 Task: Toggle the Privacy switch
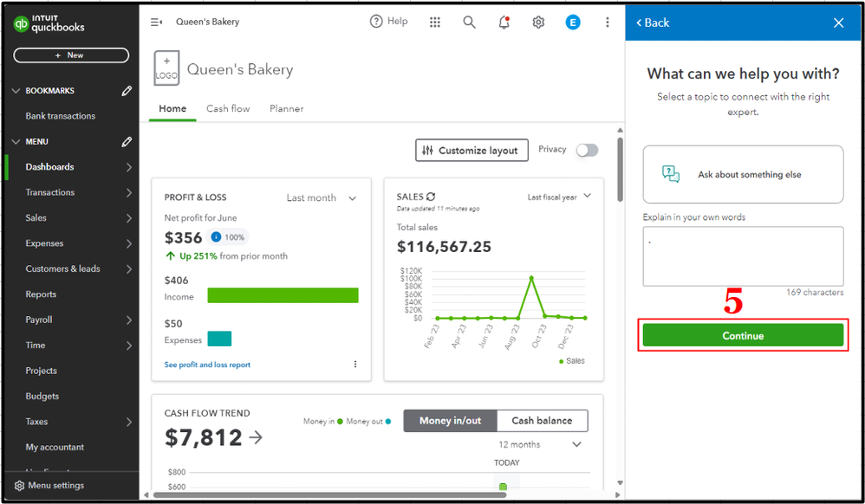coord(587,150)
